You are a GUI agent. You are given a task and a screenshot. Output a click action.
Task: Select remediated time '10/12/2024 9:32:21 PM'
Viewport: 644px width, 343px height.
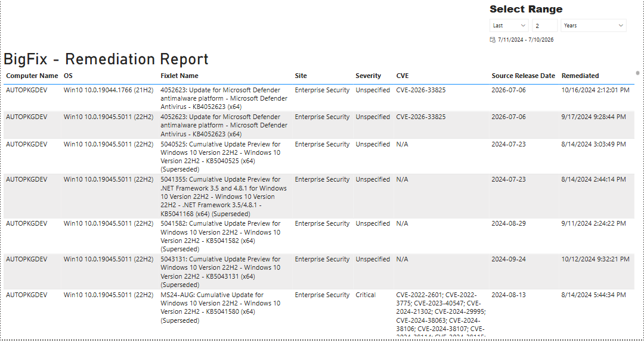(x=595, y=259)
